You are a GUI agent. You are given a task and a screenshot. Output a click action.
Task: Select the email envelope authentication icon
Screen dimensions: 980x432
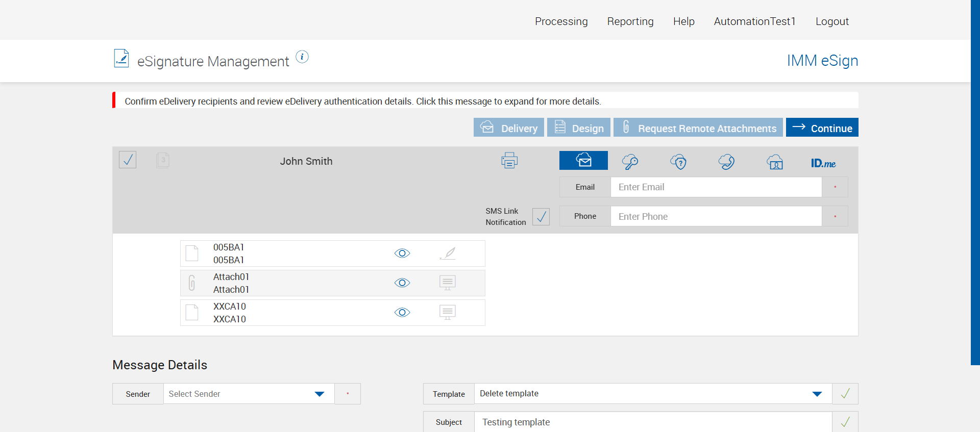(583, 161)
